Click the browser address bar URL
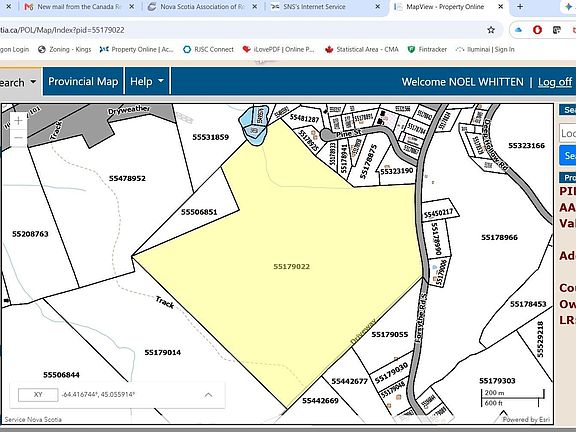The image size is (576, 432). tap(62, 30)
